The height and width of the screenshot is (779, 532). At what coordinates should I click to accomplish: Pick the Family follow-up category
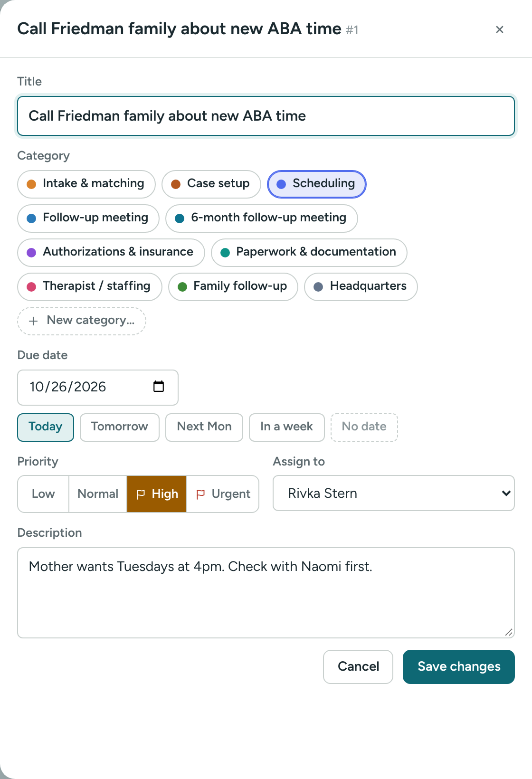coord(233,286)
